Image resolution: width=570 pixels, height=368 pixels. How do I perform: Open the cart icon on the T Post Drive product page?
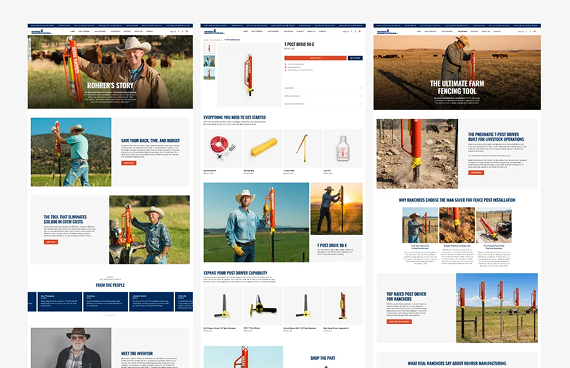pos(360,31)
